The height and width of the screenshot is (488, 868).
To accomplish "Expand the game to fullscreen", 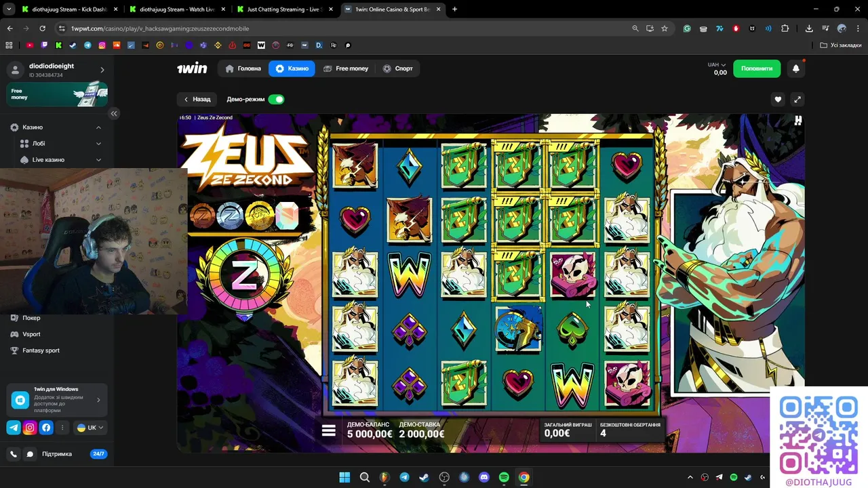I will pyautogui.click(x=797, y=99).
